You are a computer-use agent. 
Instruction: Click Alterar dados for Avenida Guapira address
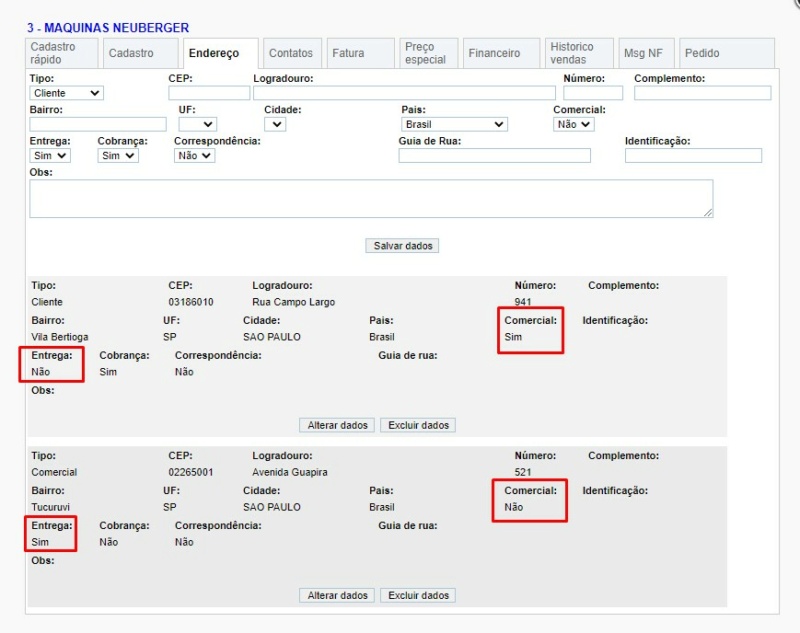tap(337, 595)
